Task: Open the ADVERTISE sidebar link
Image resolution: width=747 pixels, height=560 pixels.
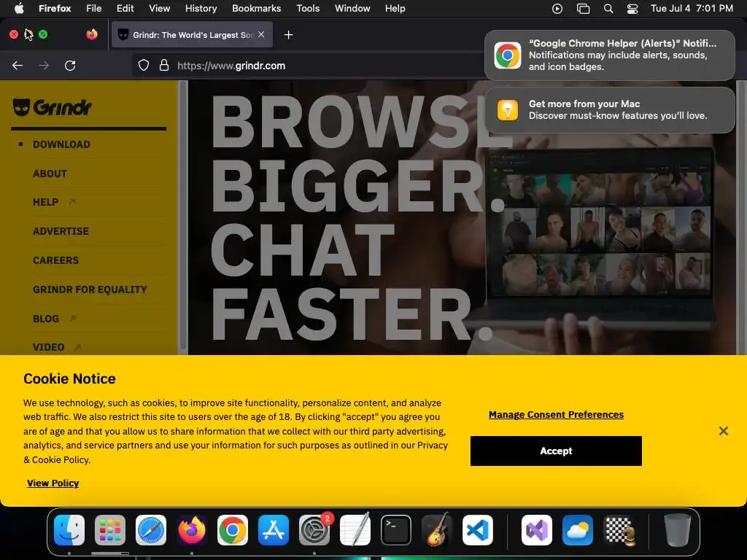Action: pos(61,231)
